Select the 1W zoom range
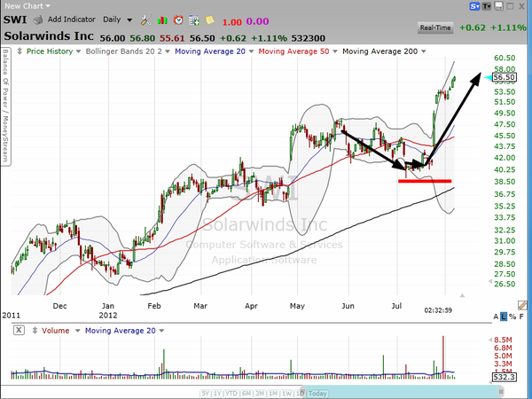Viewport: 532px width, 399px height. click(287, 394)
